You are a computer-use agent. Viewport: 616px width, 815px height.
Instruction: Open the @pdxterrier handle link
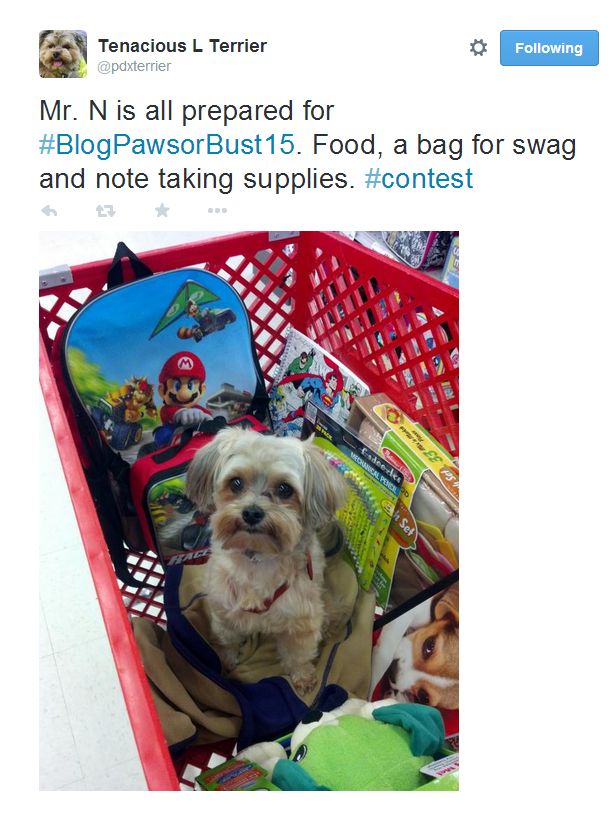point(134,67)
